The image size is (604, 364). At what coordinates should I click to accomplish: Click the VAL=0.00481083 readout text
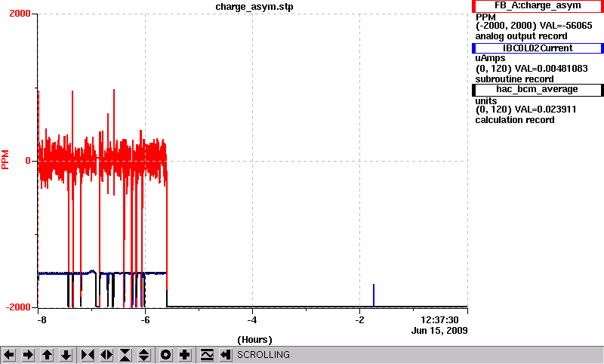[x=551, y=69]
